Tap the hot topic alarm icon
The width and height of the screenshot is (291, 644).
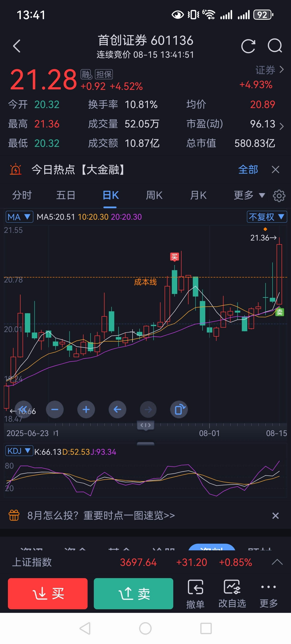[16, 169]
